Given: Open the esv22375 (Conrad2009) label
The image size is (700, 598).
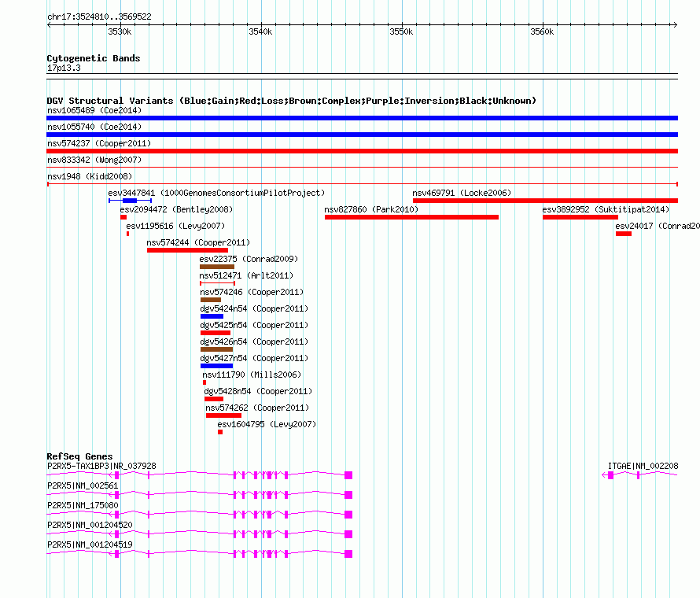Looking at the screenshot, I should (x=249, y=259).
